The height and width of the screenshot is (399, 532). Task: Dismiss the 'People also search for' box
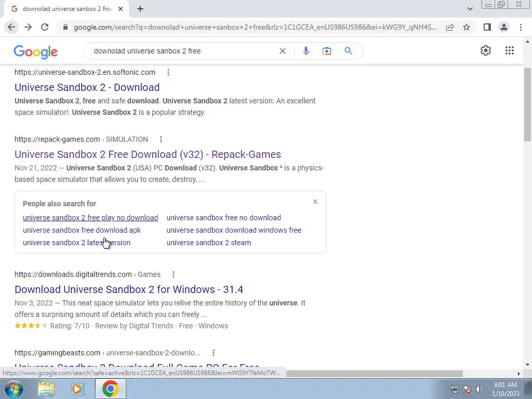point(315,202)
